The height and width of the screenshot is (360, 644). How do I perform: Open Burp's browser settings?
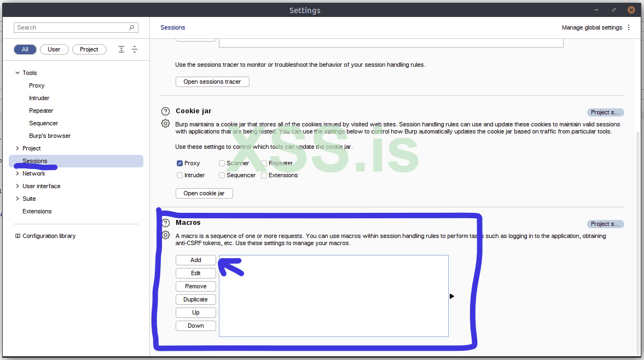pyautogui.click(x=50, y=136)
